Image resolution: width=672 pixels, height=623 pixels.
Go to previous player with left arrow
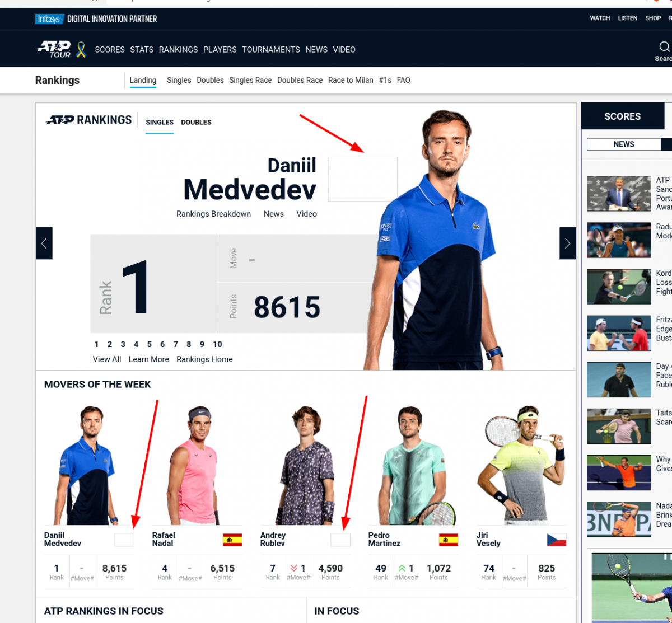point(44,243)
